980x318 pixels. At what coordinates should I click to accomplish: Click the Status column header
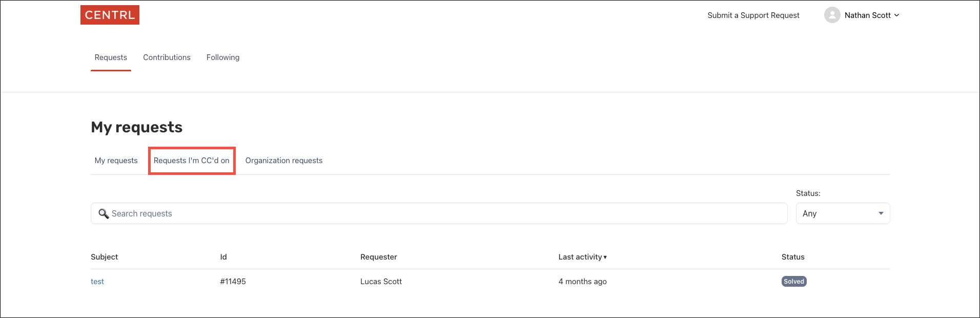(793, 257)
